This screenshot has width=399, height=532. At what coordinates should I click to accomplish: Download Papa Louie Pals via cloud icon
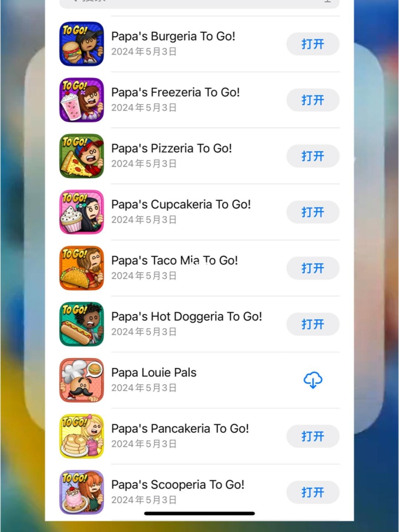313,380
